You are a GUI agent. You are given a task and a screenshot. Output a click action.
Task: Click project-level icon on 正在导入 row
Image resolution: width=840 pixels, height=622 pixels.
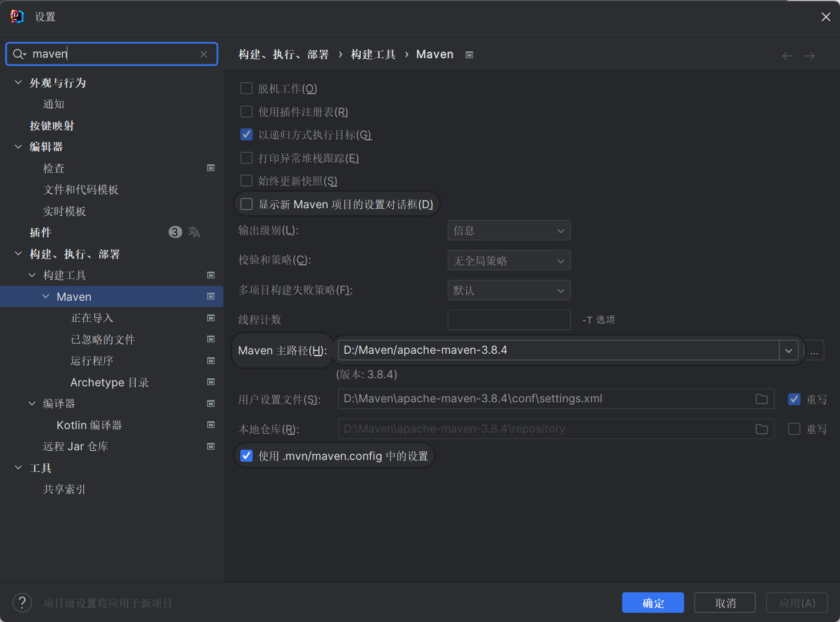coord(211,318)
